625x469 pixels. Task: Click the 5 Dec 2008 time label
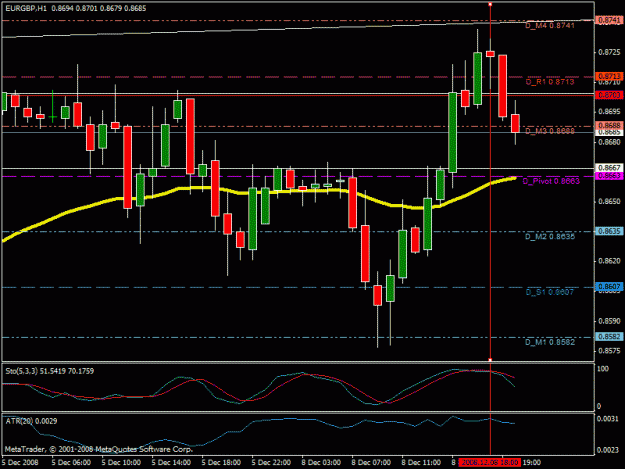(x=20, y=463)
